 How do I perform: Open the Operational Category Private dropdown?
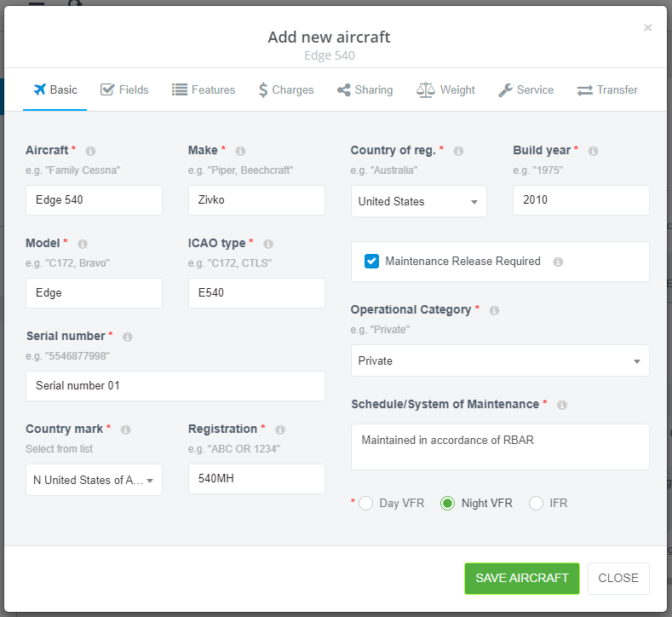pyautogui.click(x=500, y=360)
